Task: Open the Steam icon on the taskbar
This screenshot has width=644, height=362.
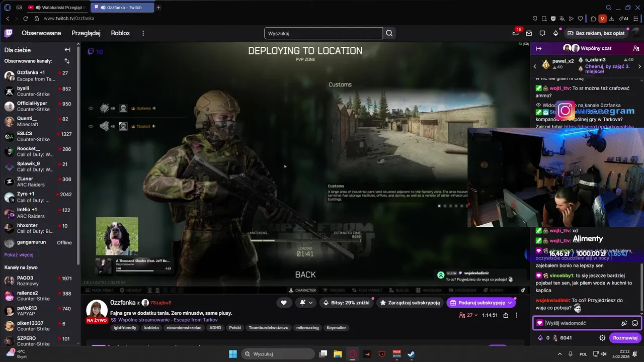Action: (x=411, y=354)
